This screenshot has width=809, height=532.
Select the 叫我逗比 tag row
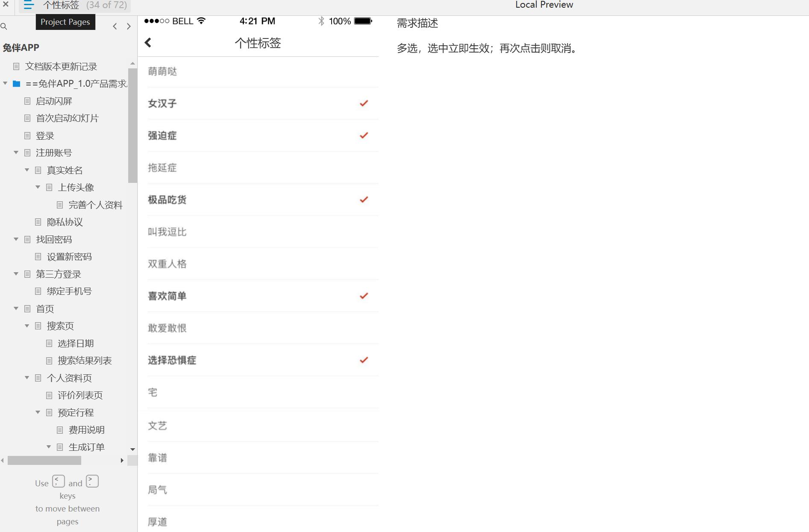[x=263, y=232]
